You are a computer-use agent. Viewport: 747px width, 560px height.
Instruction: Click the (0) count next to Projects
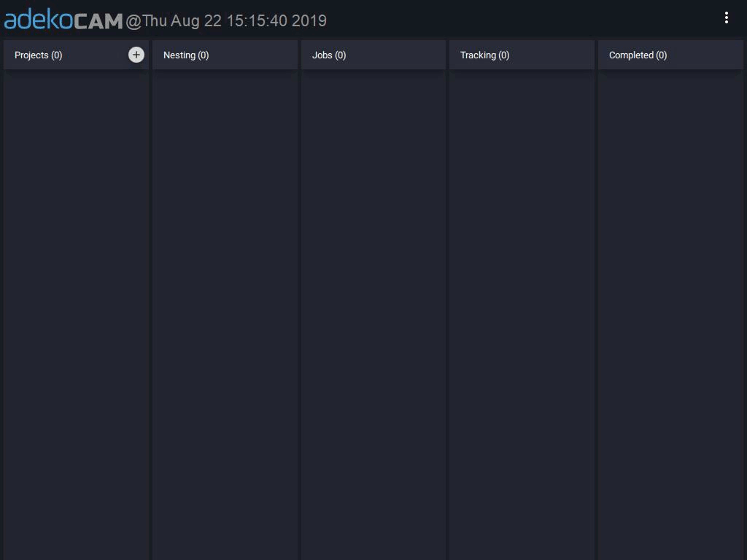click(x=57, y=55)
